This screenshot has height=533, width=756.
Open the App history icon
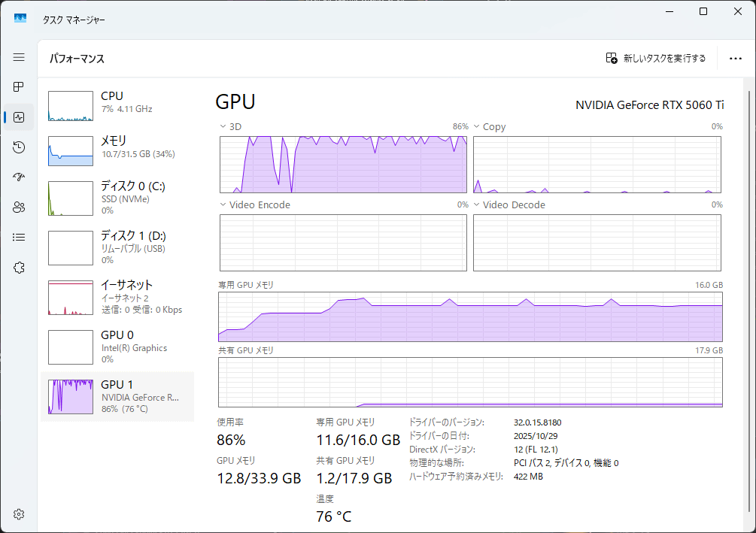click(19, 147)
